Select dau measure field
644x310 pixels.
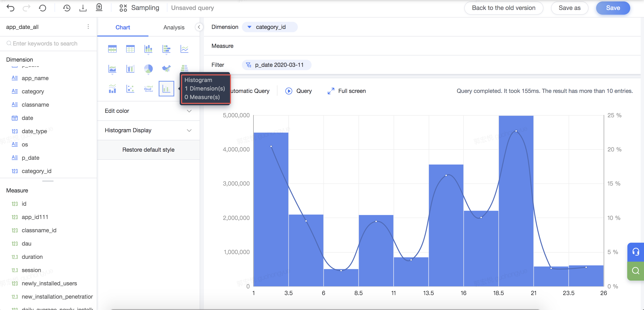tap(26, 244)
